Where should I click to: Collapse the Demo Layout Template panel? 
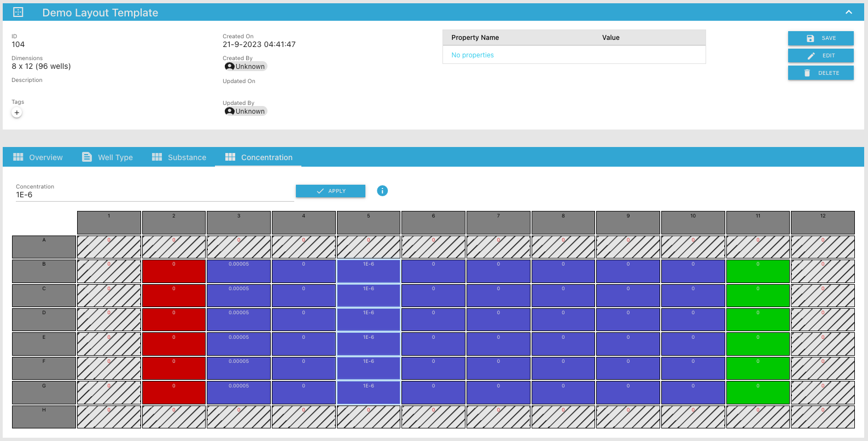[848, 12]
